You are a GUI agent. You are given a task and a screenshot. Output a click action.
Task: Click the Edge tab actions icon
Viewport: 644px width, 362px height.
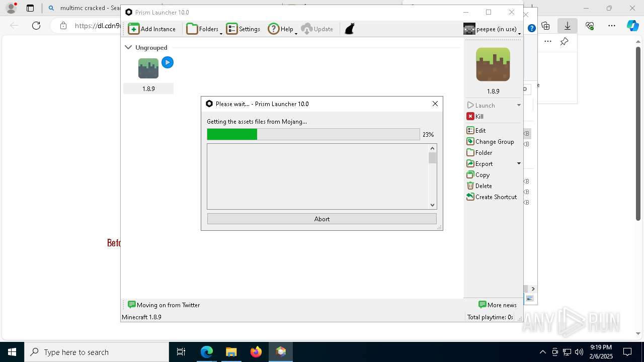[x=30, y=8]
